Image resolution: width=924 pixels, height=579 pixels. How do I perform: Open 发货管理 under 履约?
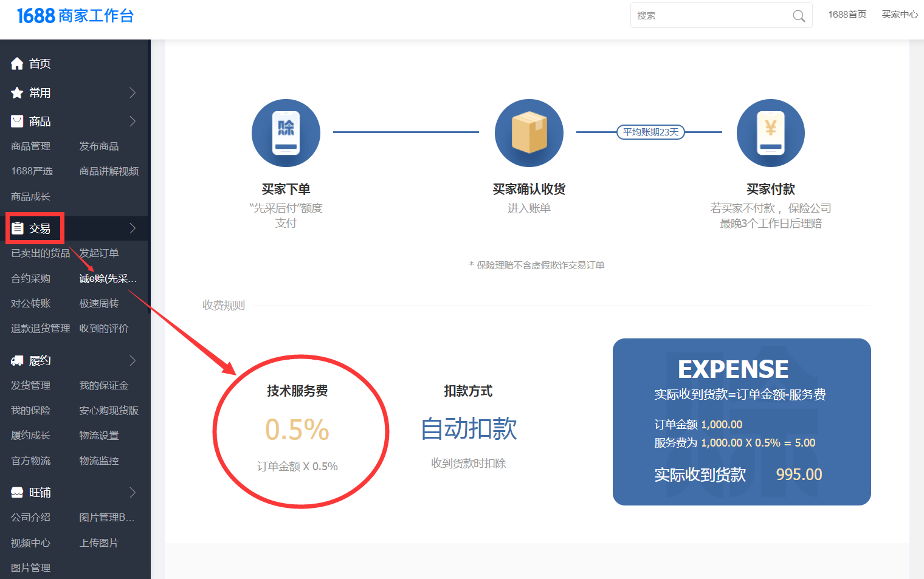(x=30, y=386)
